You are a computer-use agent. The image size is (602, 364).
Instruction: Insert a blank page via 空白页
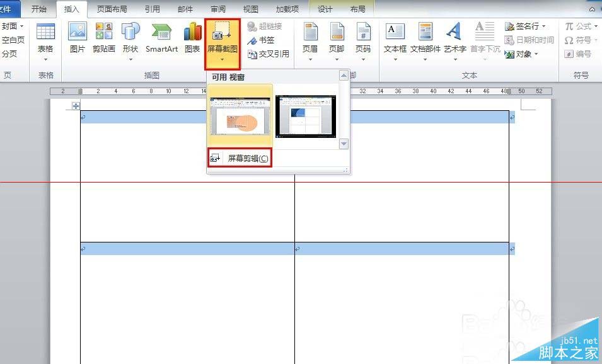click(x=13, y=39)
